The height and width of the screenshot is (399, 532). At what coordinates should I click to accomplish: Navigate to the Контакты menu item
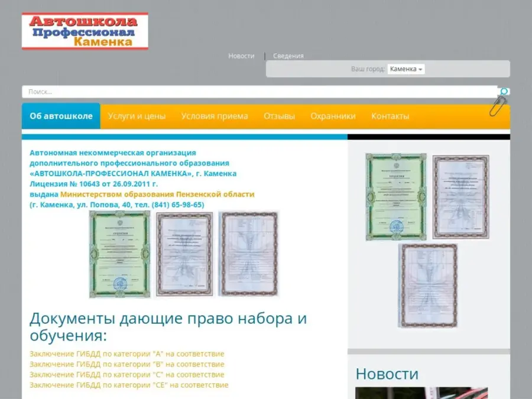coord(390,116)
